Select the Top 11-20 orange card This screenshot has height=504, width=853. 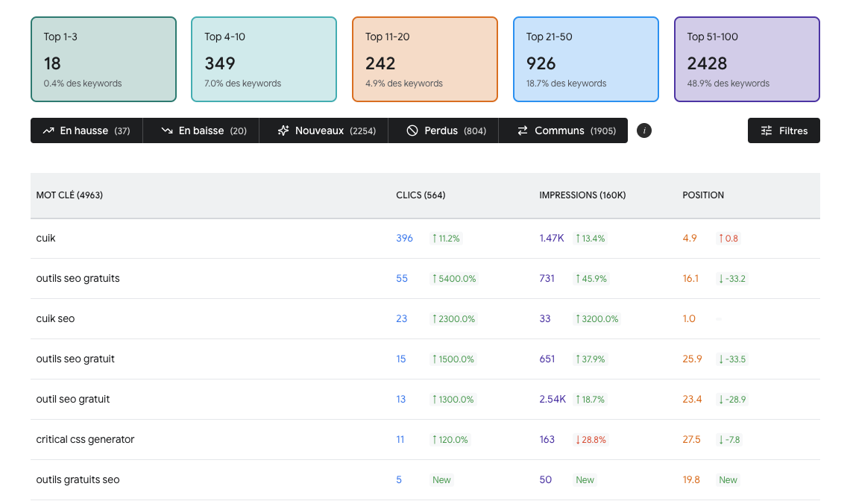pos(425,59)
